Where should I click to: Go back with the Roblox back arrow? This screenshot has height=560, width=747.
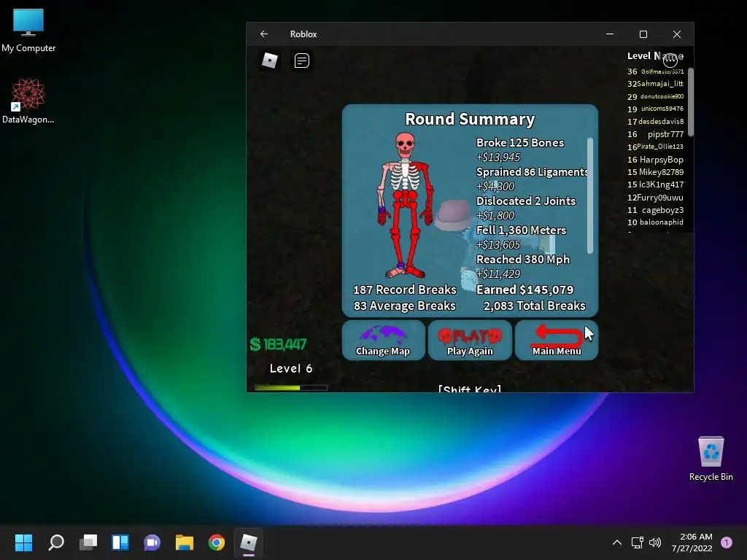(x=264, y=34)
